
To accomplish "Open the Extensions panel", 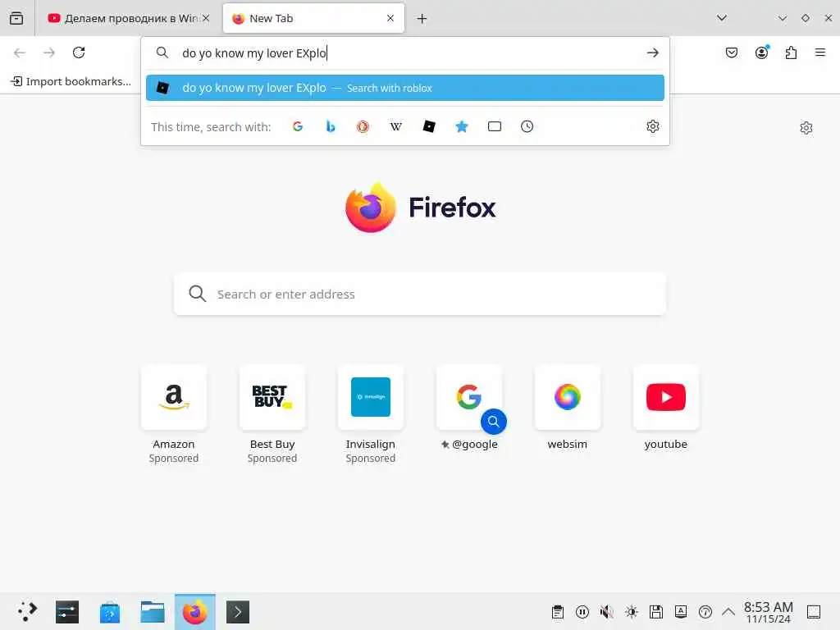I will tap(792, 52).
